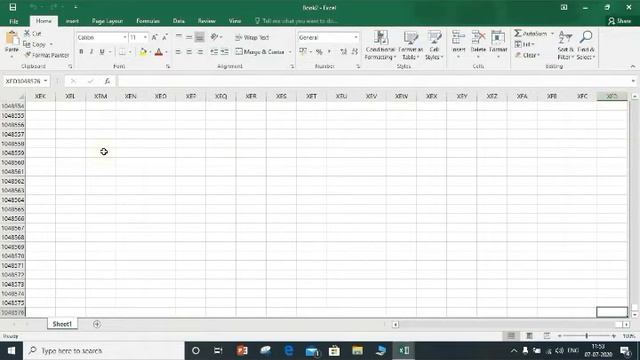
Task: Click the Cut scissors icon
Action: 27,33
